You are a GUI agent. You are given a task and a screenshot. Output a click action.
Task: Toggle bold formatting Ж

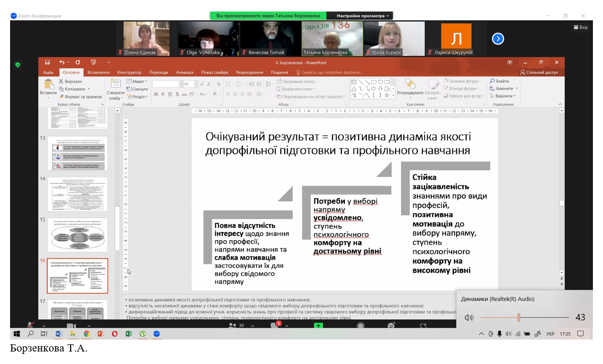pyautogui.click(x=156, y=94)
